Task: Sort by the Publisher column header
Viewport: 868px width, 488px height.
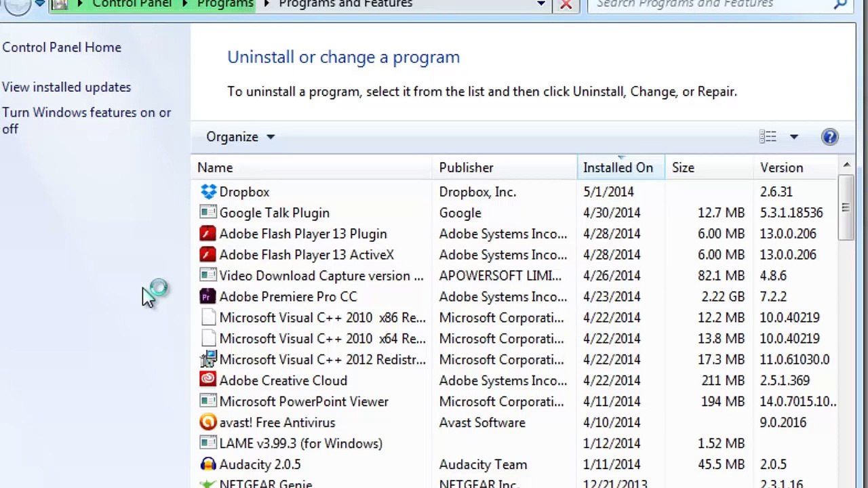Action: click(505, 167)
